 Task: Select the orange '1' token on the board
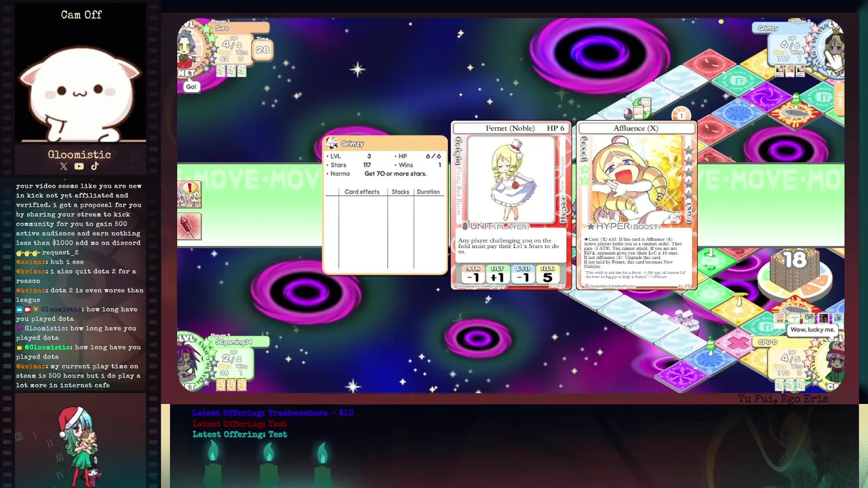[680, 115]
